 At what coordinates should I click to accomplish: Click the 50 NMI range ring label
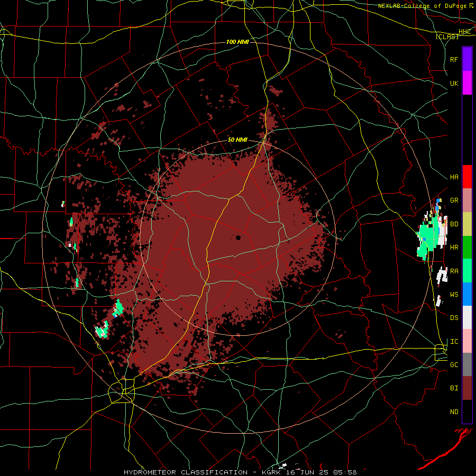pos(237,140)
